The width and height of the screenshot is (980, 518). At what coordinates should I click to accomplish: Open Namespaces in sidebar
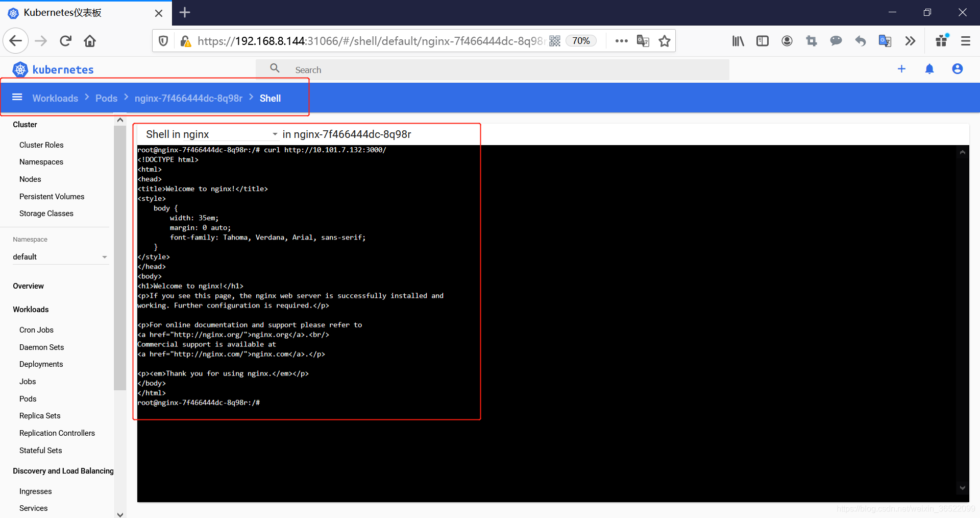coord(41,162)
